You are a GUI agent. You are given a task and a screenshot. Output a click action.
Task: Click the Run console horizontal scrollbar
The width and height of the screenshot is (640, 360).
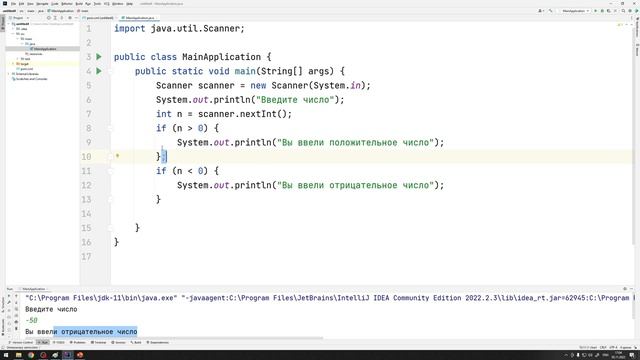click(173, 338)
